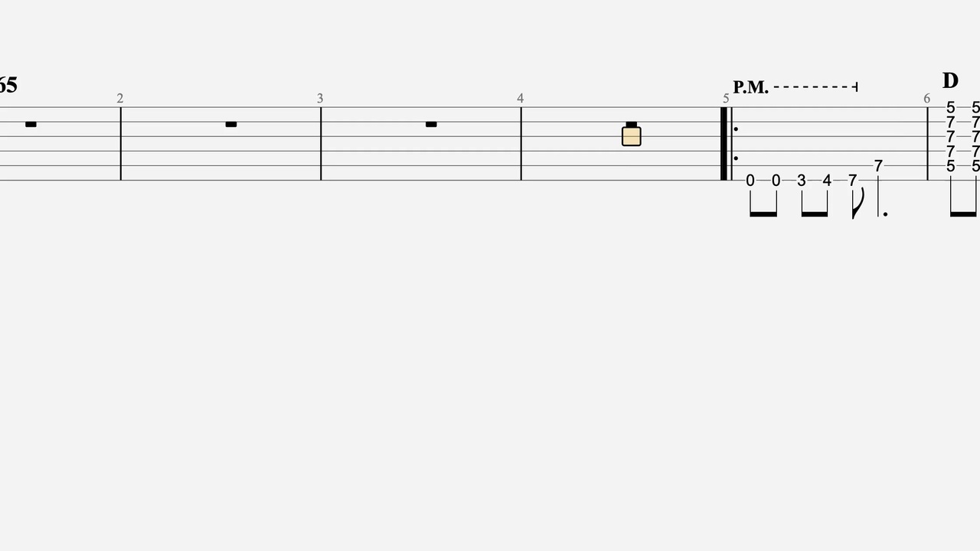Select the first 0 note in measure 5
This screenshot has height=551, width=980.
point(750,181)
